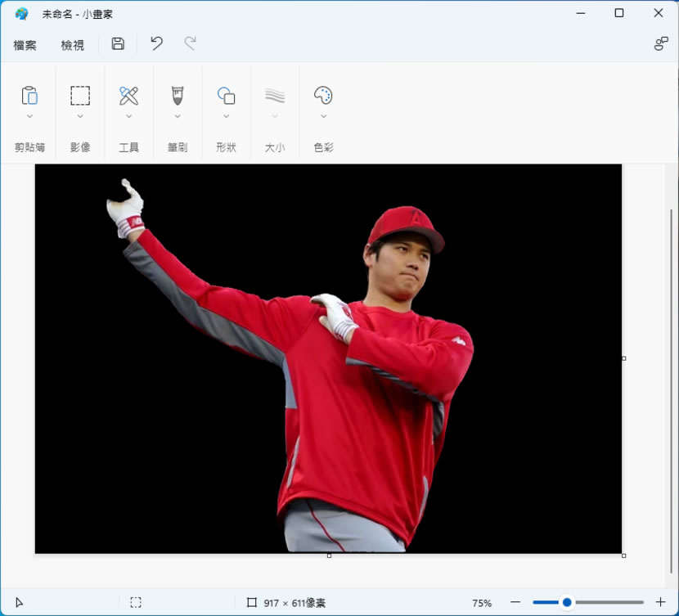The image size is (679, 616).
Task: Expand the 色彩 dropdown chevron
Action: click(323, 116)
